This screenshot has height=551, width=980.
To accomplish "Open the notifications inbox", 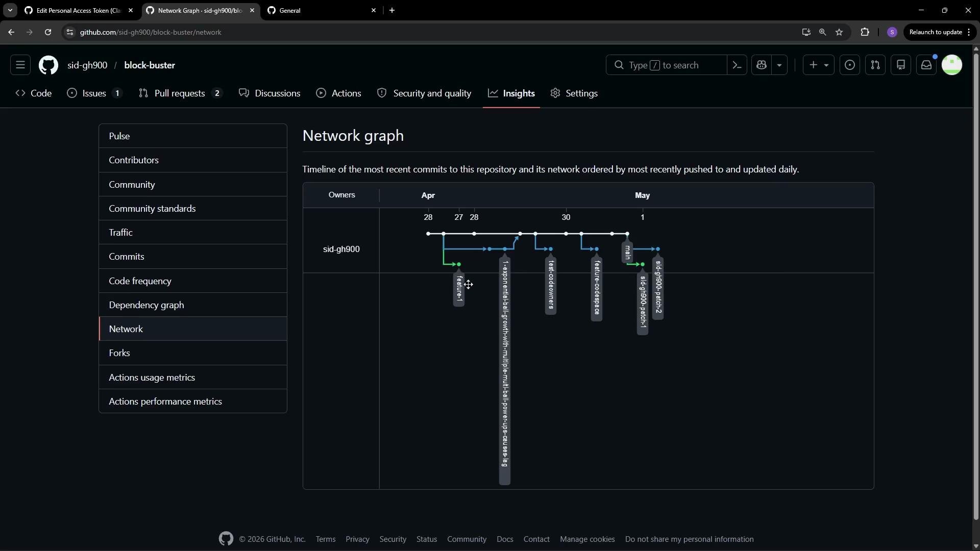I will click(x=926, y=65).
